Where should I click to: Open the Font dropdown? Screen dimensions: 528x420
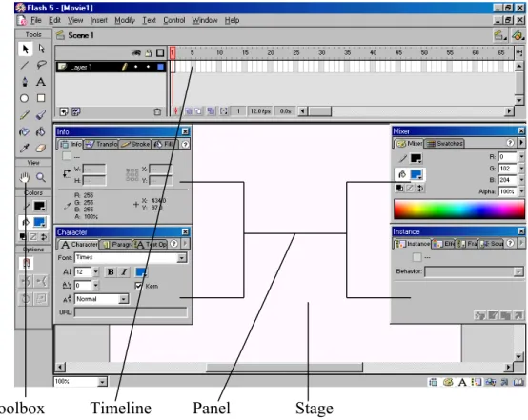pos(181,258)
